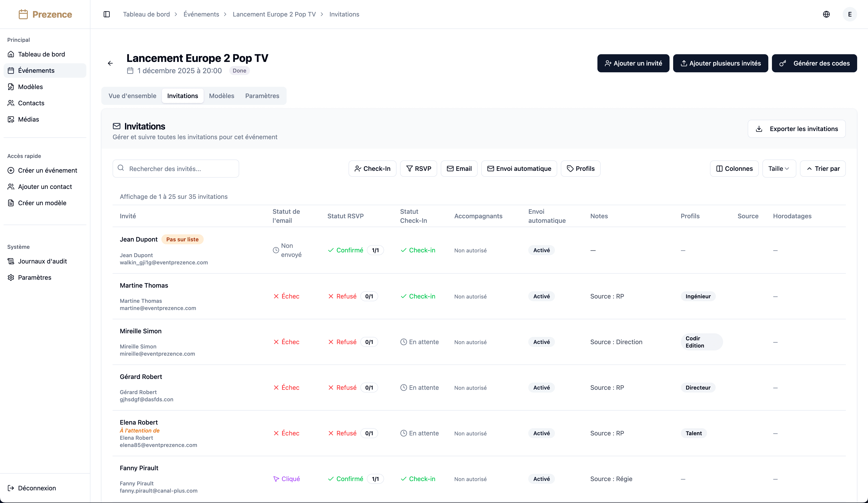
Task: Open the user avatar E menu
Action: [x=849, y=14]
